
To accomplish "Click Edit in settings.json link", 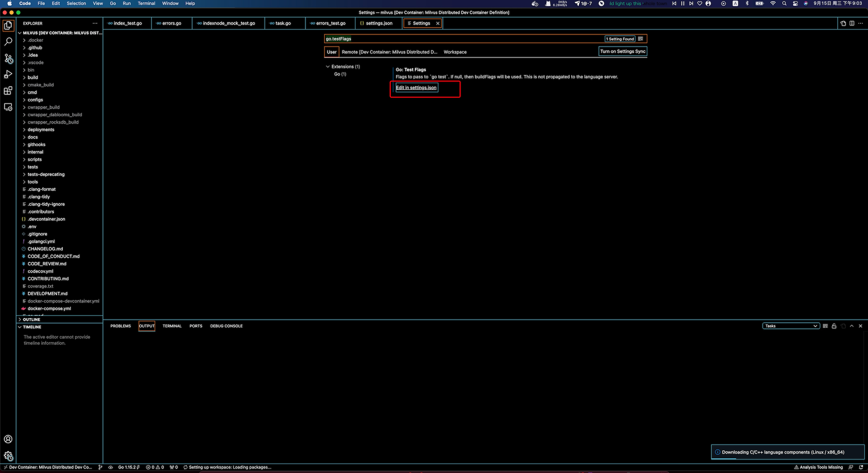I will tap(416, 88).
